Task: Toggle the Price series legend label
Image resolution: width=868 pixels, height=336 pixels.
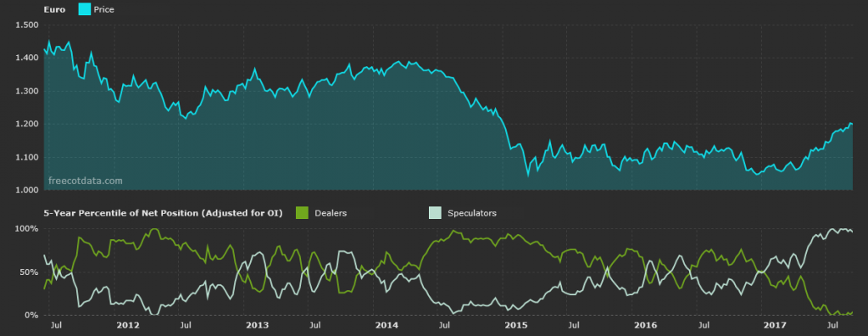Action: pos(103,9)
